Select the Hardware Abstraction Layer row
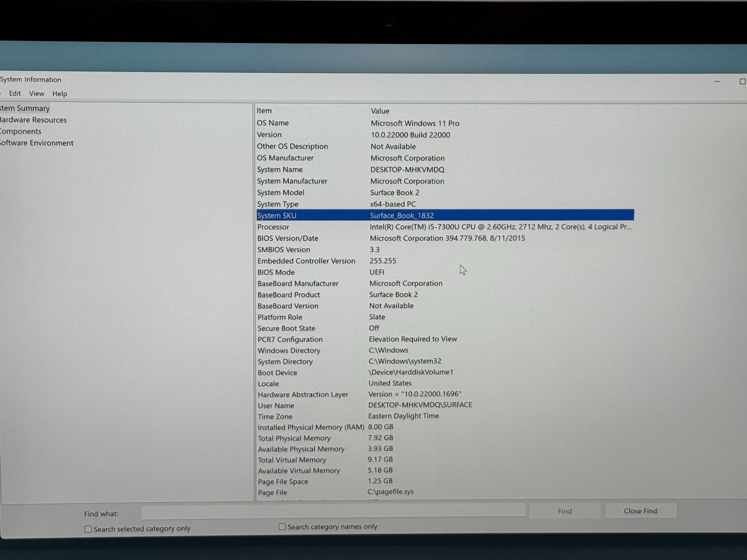The image size is (747, 560). (x=445, y=394)
